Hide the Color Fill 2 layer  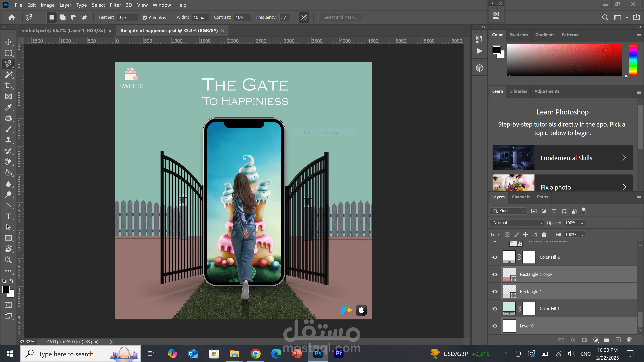point(495,257)
